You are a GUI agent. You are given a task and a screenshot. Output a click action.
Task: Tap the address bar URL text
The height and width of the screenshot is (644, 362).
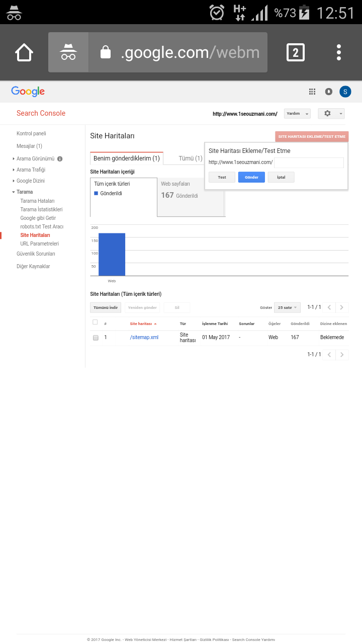[190, 52]
